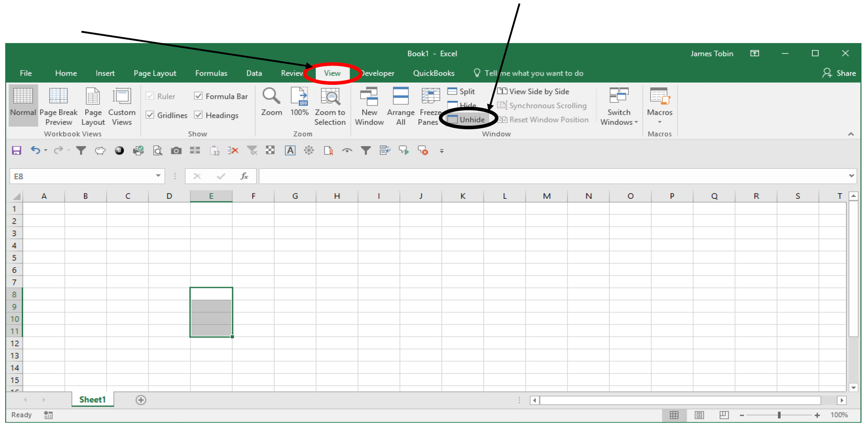
Task: Open the Name Box dropdown arrow
Action: 158,176
